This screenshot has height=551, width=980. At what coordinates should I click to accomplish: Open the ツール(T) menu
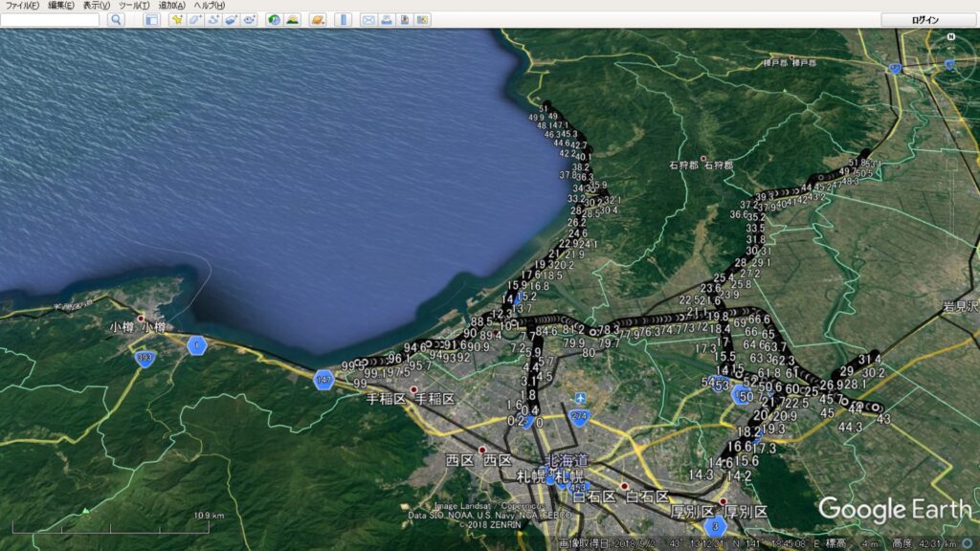tap(133, 6)
